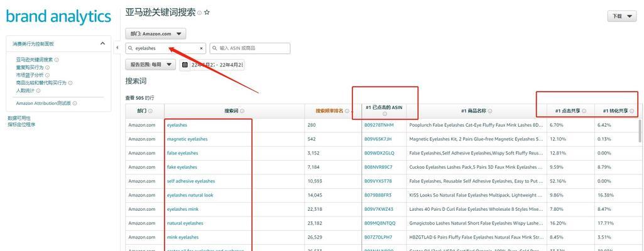Open Amazon Attribution测试版 in the sidebar
The image size is (644, 251).
[43, 104]
